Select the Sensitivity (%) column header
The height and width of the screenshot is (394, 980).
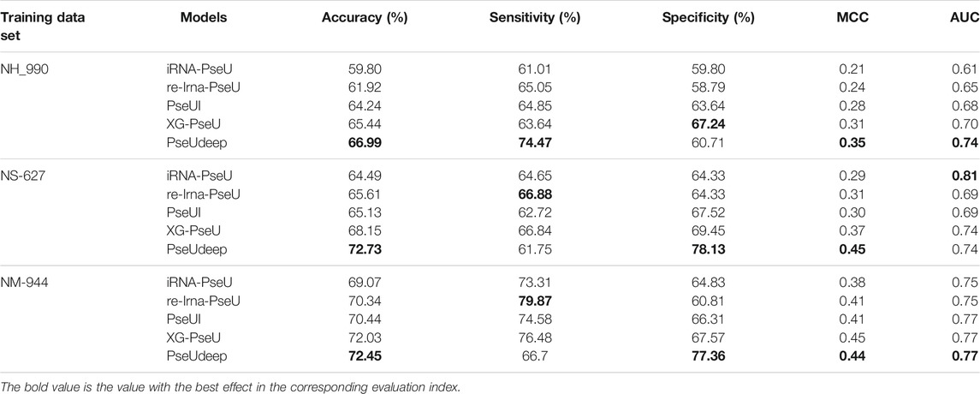(x=534, y=18)
